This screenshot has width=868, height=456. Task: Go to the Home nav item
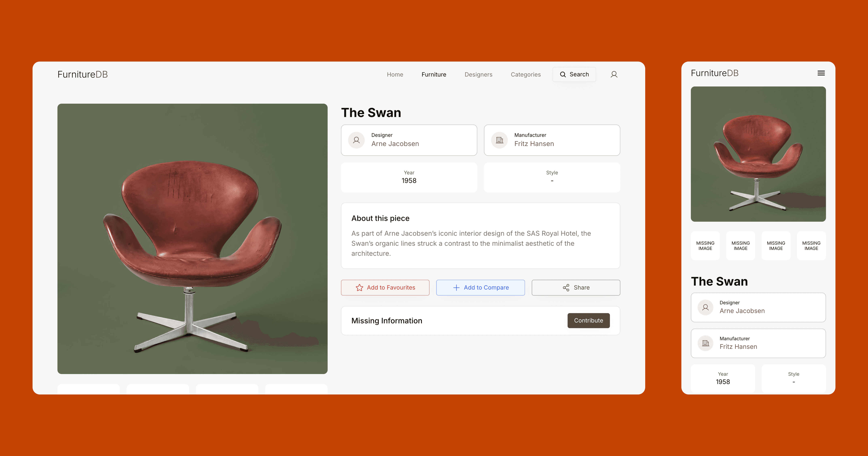tap(395, 74)
